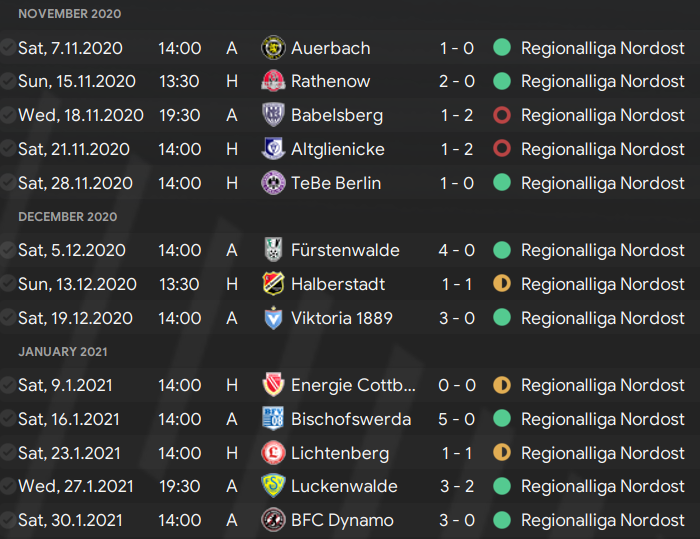Click the orange draw indicator for Lichtenberg
700x539 pixels.
pos(502,452)
